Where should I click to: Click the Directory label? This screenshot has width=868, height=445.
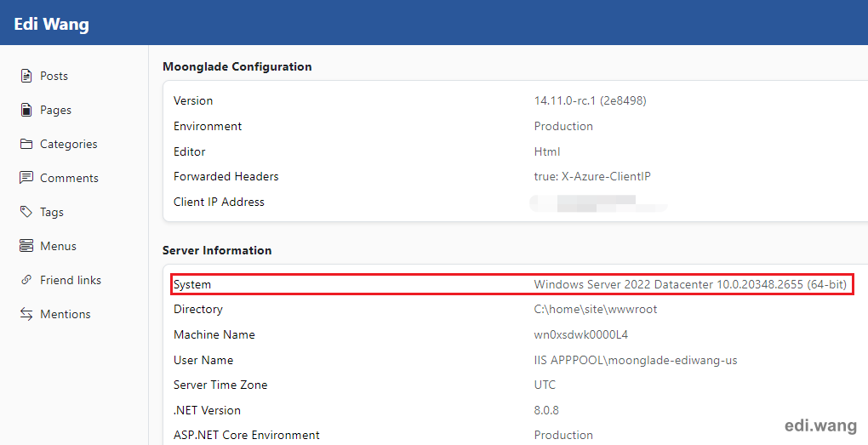point(198,310)
